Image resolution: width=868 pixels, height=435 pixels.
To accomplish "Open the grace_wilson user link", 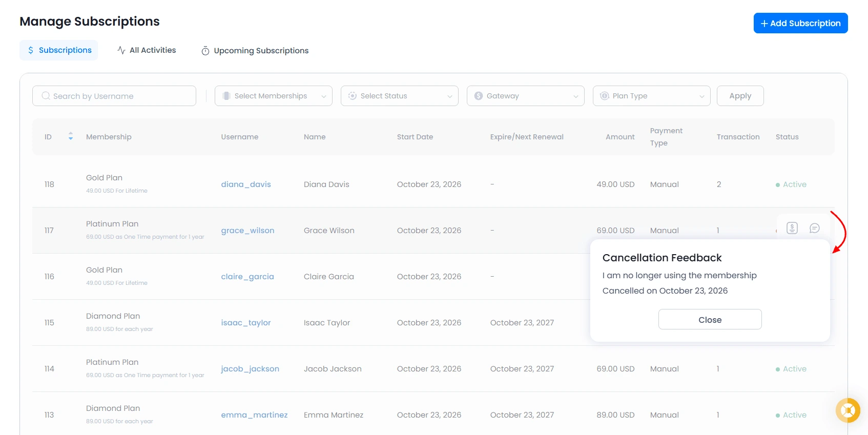I will [247, 231].
